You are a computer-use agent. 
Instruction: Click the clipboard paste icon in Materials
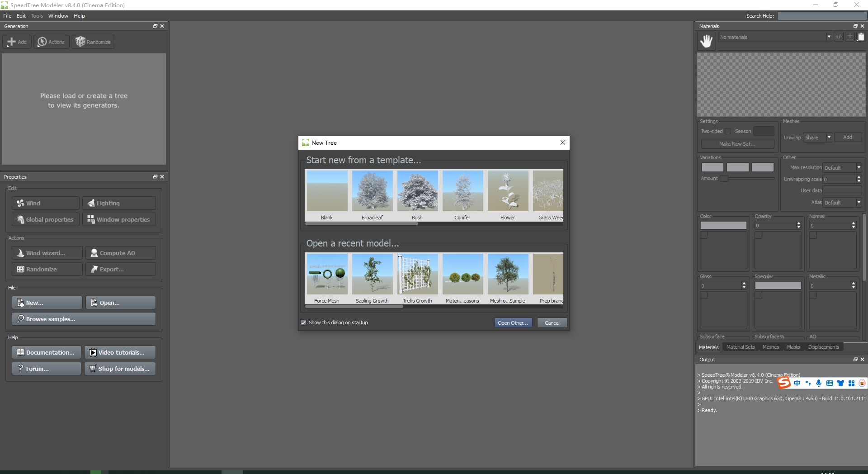[861, 37]
